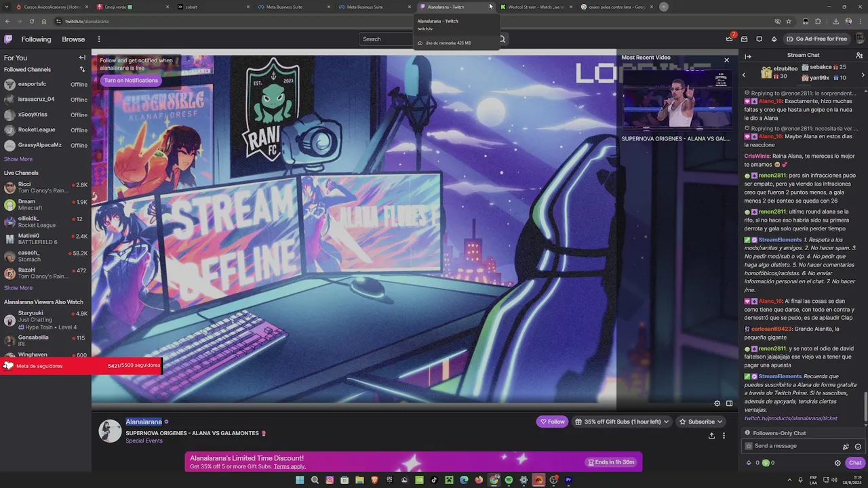Open the Following nav item
868x488 pixels.
[36, 39]
